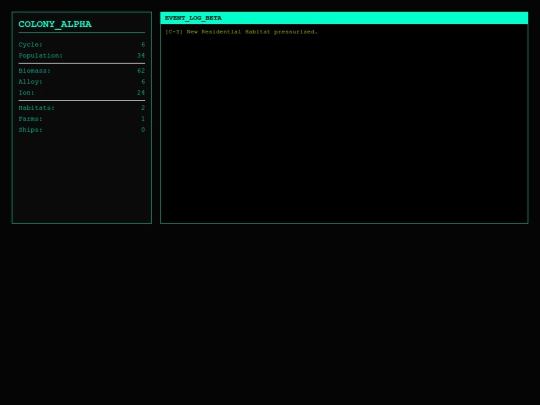The image size is (540, 405).
Task: Click the Habitats value 2
Action: [143, 108]
